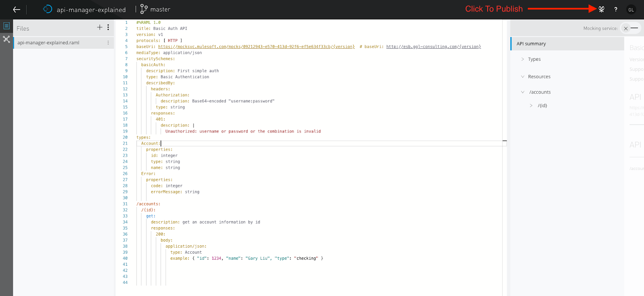Open the GL user avatar menu
644x296 pixels.
pyautogui.click(x=631, y=10)
